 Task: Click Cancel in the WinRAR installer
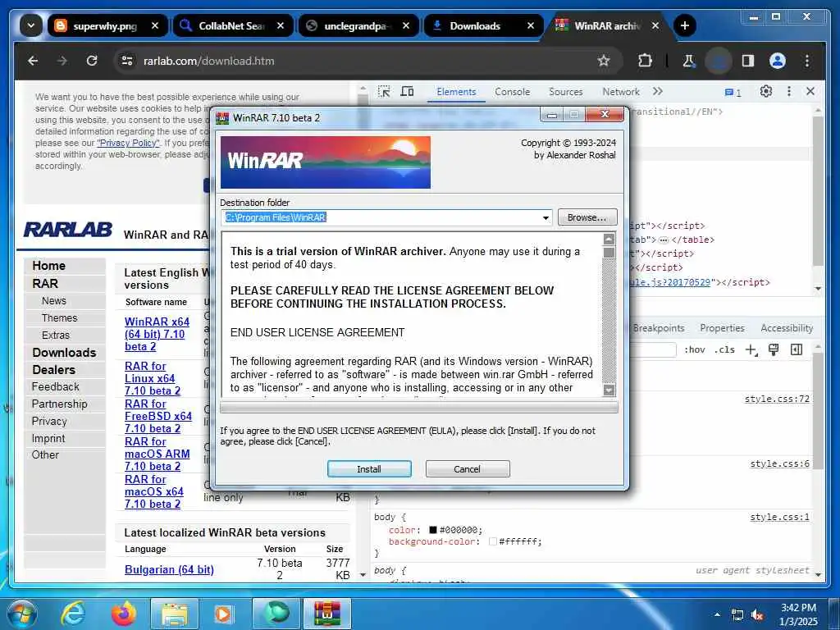click(x=467, y=468)
